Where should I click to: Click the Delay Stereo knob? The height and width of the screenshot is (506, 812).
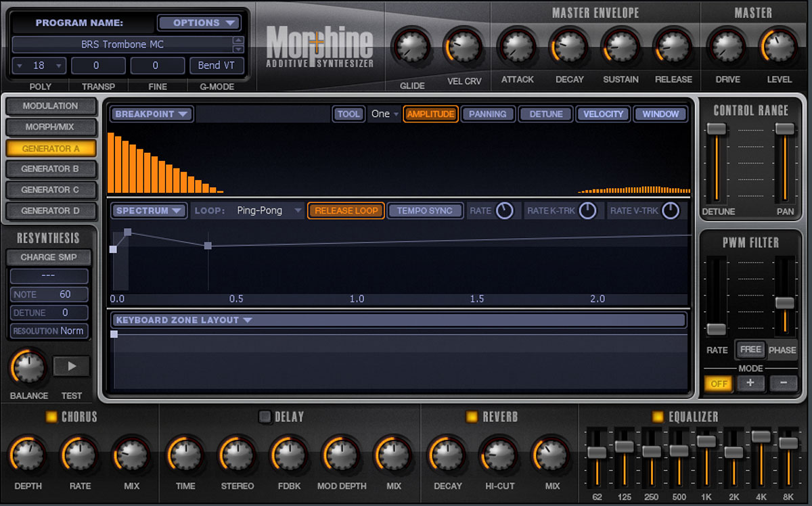coord(237,455)
